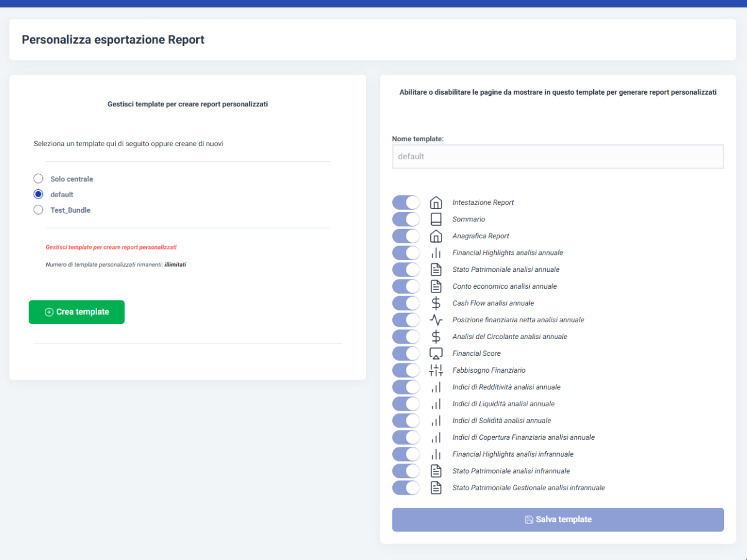This screenshot has height=560, width=747.
Task: Toggle Indici di Copertura Finanziaria switch
Action: pyautogui.click(x=406, y=437)
